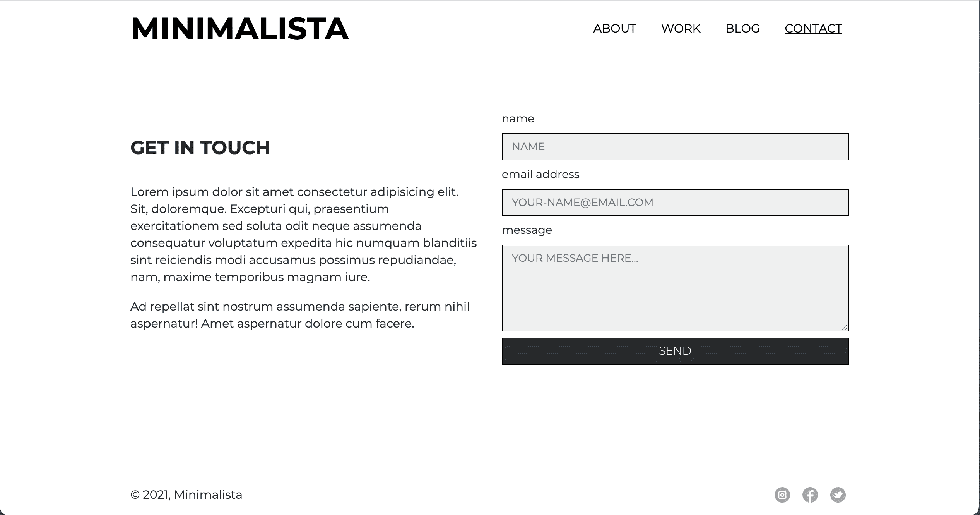The image size is (980, 515).
Task: Open the WORK nav item
Action: pyautogui.click(x=681, y=29)
